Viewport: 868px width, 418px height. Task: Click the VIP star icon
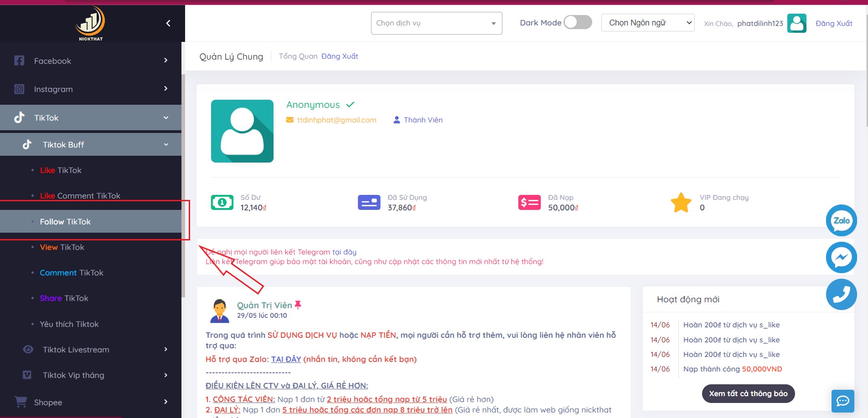pos(681,202)
